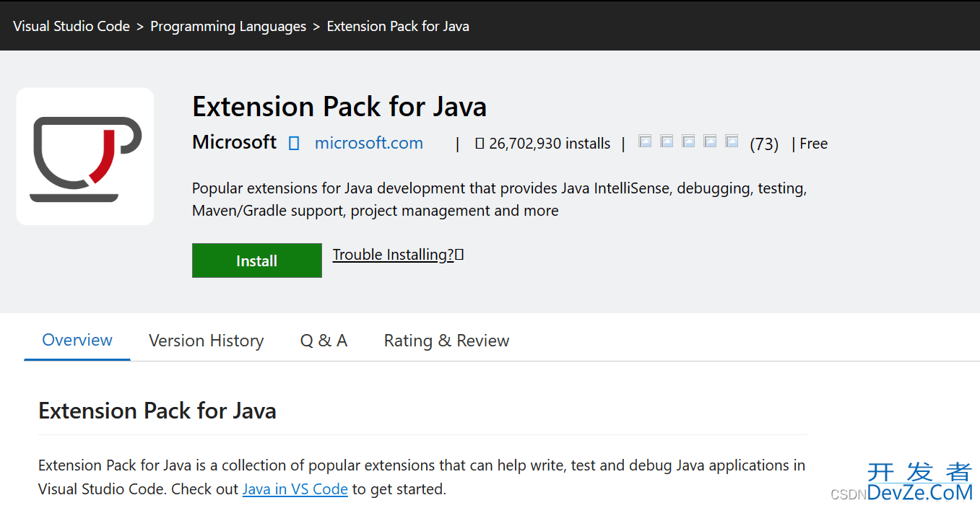Click the green Install button

[257, 260]
